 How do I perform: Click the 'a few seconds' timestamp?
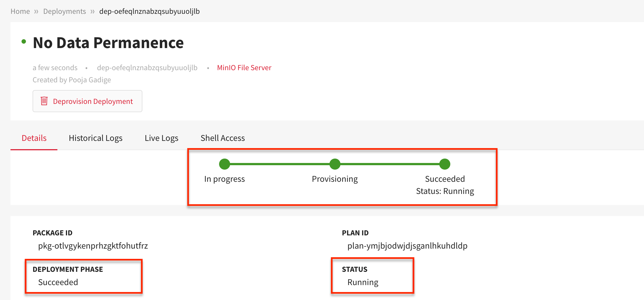55,68
